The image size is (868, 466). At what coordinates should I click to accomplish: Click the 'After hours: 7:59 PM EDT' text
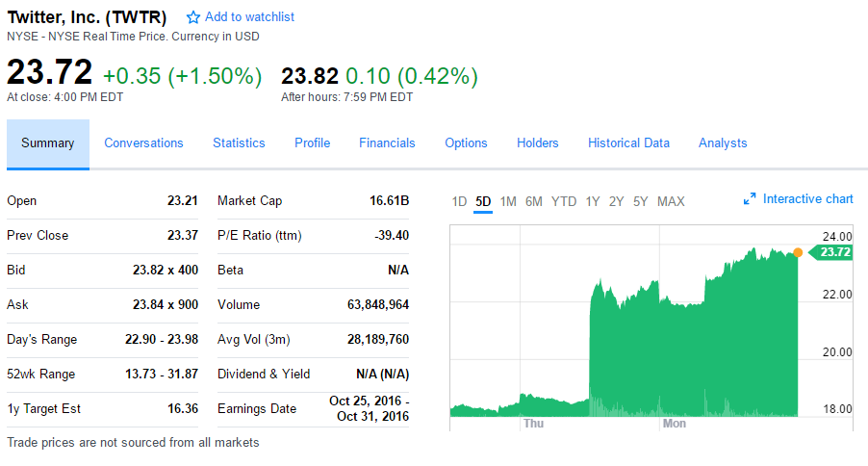pyautogui.click(x=347, y=97)
